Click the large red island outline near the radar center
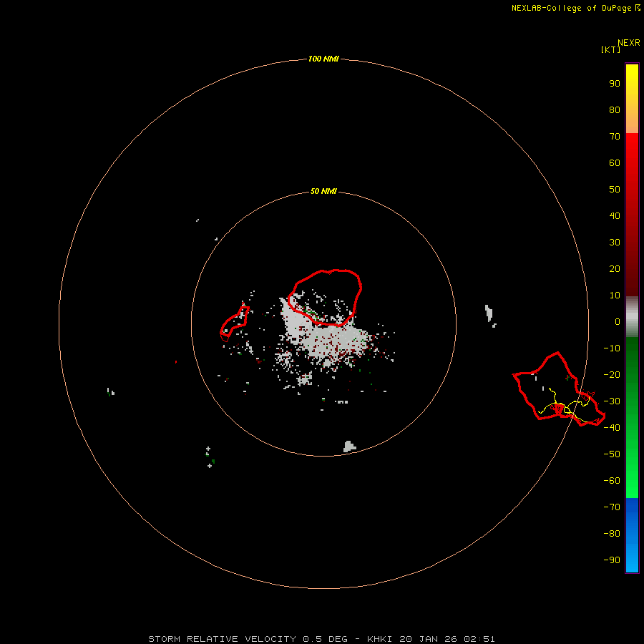This screenshot has height=644, width=644. 324,298
